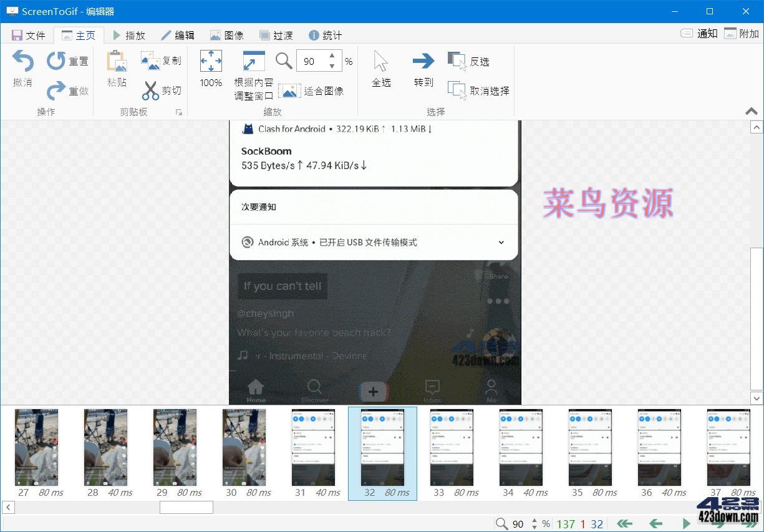Increase zoom value with the stepper arrow
The width and height of the screenshot is (764, 532).
pyautogui.click(x=332, y=57)
